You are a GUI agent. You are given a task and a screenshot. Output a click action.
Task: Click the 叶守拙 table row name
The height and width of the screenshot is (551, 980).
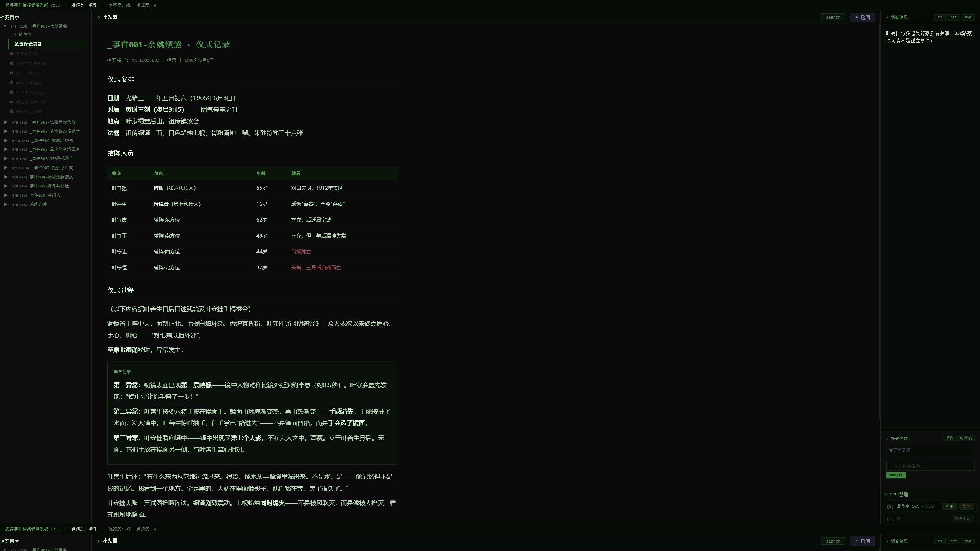point(119,188)
